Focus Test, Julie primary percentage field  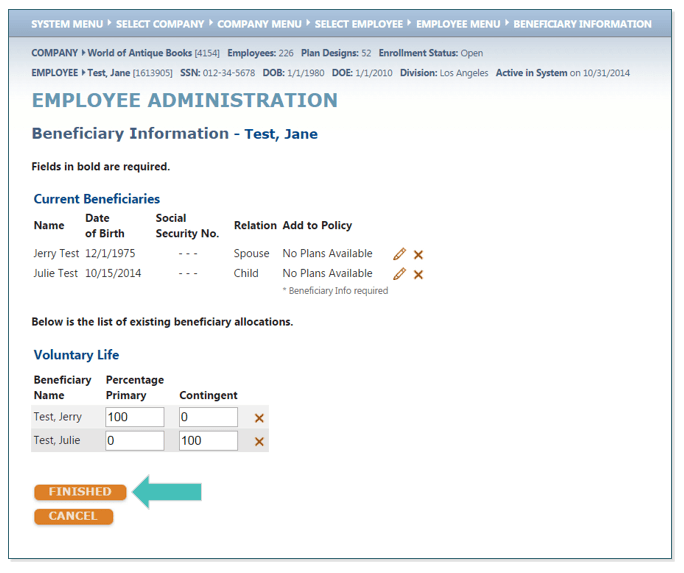(x=135, y=440)
